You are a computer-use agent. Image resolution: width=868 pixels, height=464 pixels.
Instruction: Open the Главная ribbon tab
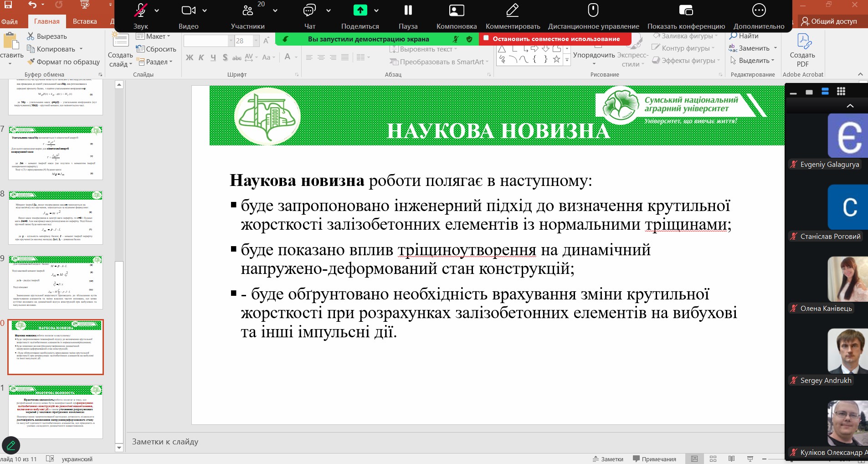click(x=47, y=21)
